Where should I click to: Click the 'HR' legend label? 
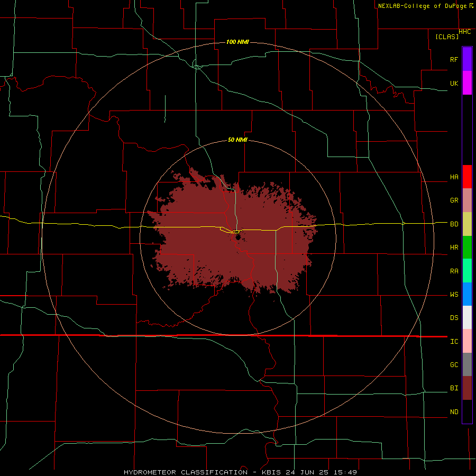click(x=454, y=248)
